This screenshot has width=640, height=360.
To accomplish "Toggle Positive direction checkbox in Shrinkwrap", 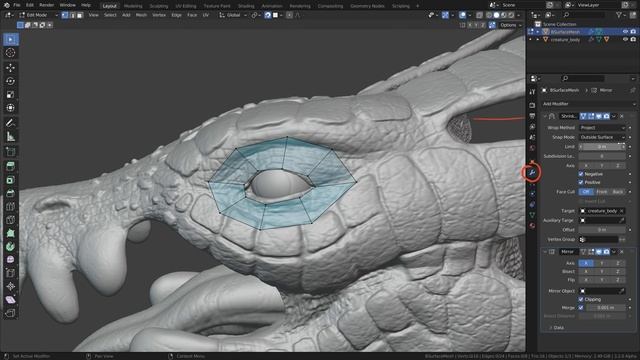I will (581, 182).
